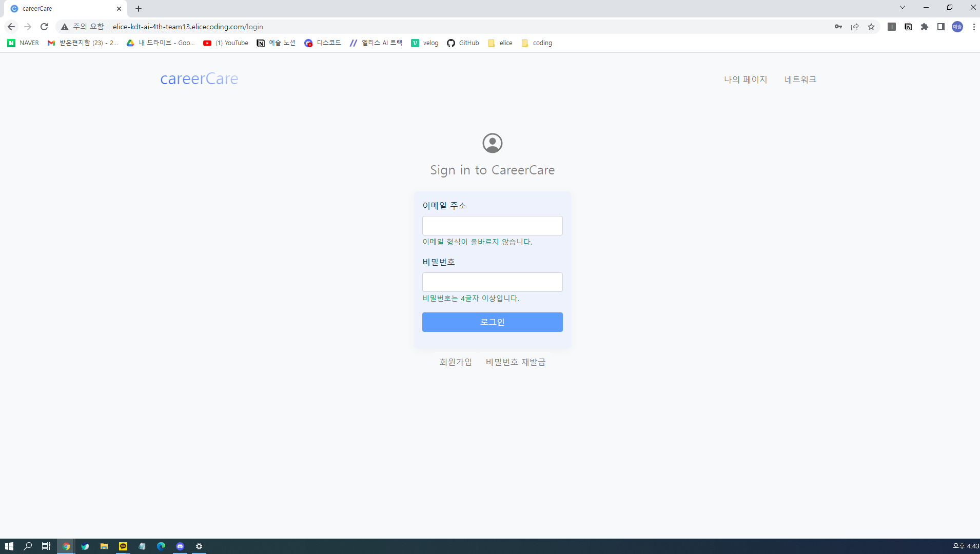The height and width of the screenshot is (554, 980).
Task: Click the 회원가입 link
Action: tap(456, 362)
